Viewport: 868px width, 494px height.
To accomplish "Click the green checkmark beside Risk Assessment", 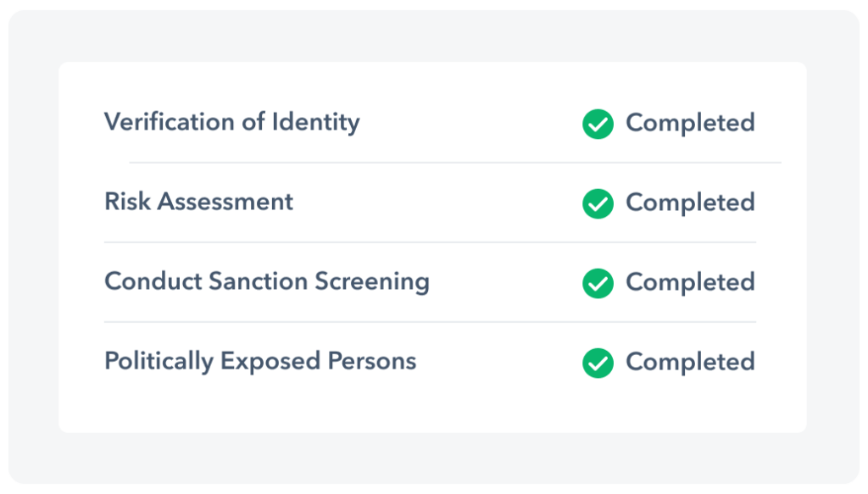I will pyautogui.click(x=598, y=203).
